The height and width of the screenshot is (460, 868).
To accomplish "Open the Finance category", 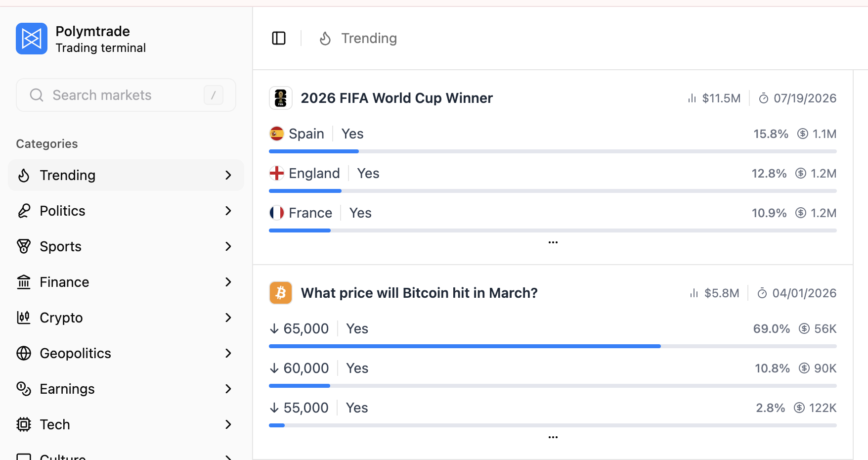I will point(64,281).
